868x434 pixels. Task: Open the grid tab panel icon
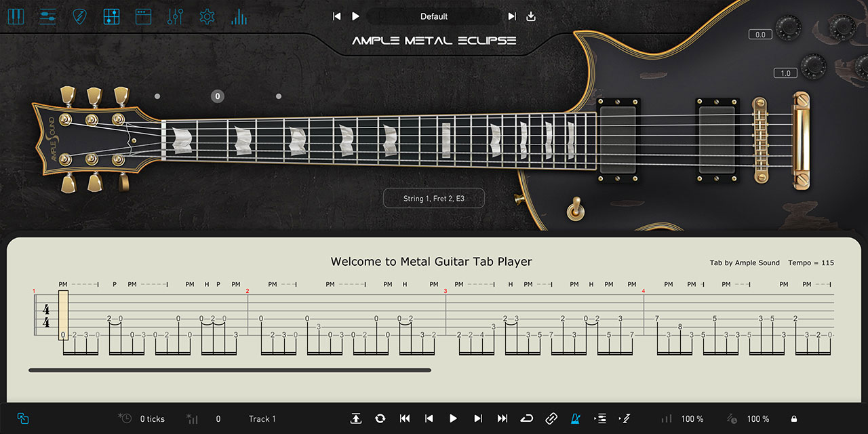coord(111,16)
